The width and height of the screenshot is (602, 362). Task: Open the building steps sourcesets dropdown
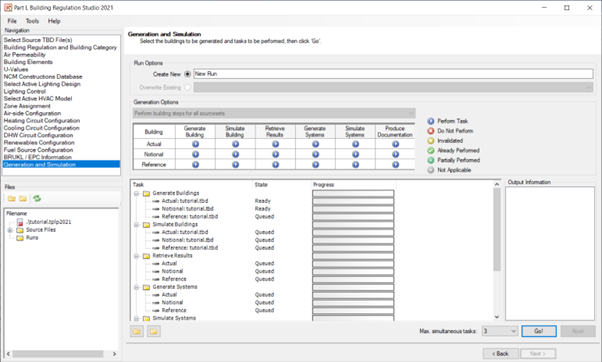click(274, 113)
